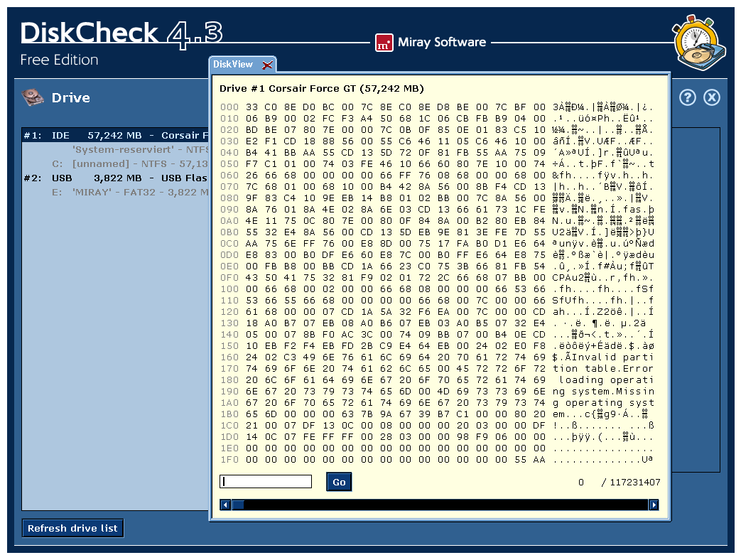Click the black sector scrollbar track

446,505
